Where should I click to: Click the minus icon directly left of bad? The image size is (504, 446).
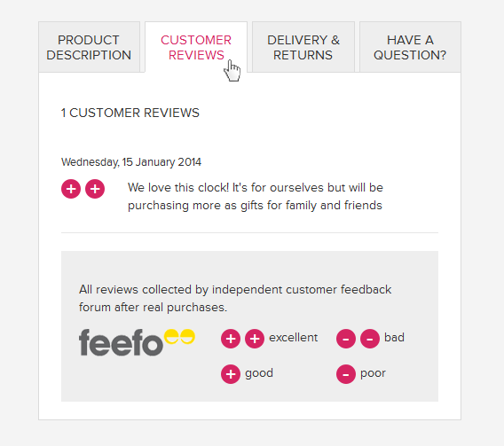tap(370, 339)
